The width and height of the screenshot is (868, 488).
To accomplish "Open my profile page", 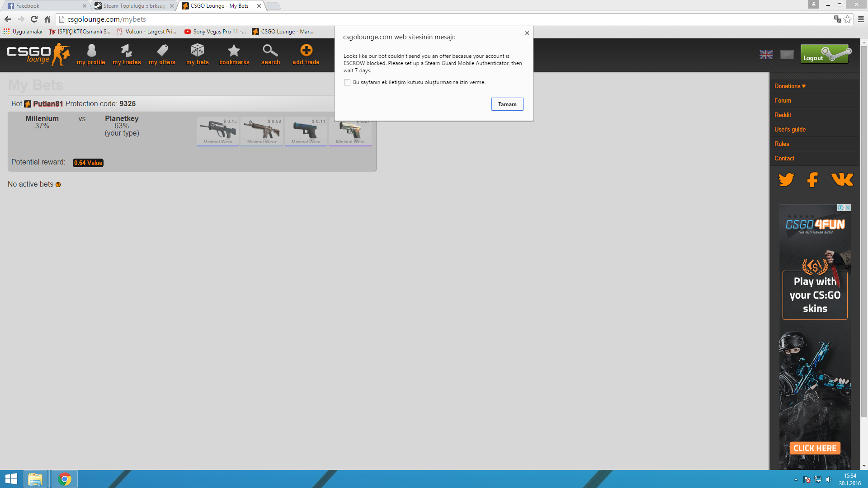I will [91, 55].
